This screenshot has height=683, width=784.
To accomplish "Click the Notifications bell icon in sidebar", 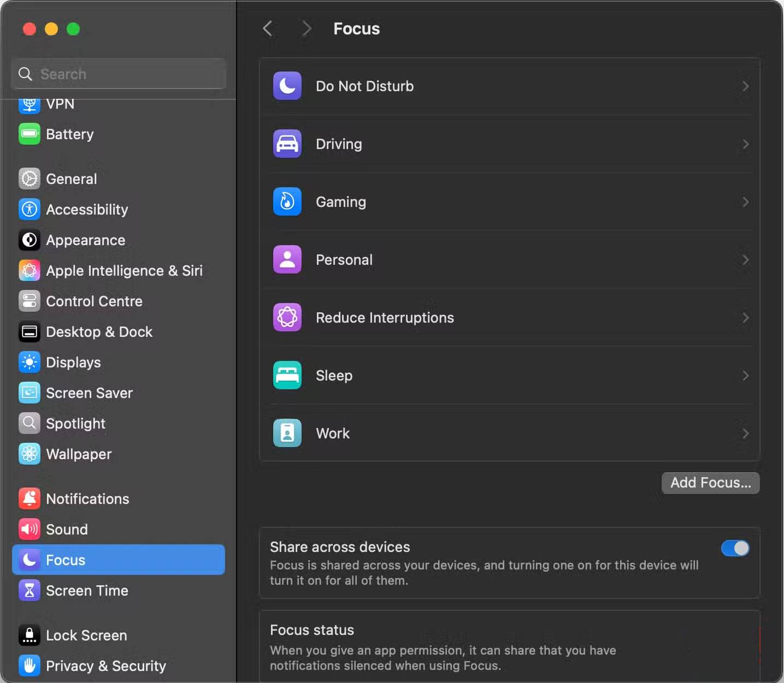I will (x=29, y=498).
